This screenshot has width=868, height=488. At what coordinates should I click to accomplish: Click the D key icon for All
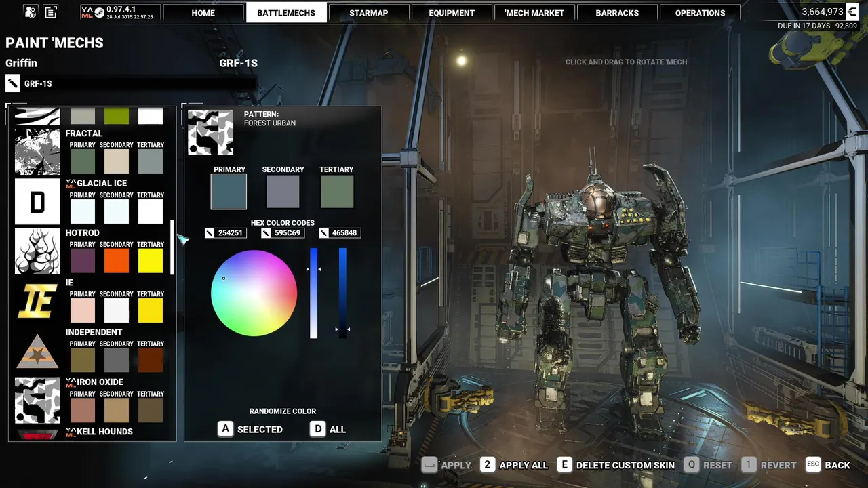coord(317,429)
